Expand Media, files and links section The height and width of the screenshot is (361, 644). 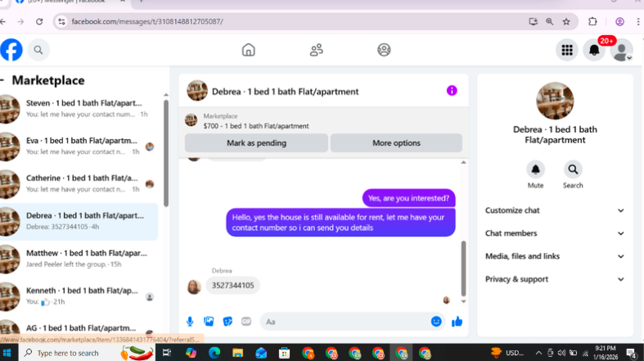coord(555,256)
